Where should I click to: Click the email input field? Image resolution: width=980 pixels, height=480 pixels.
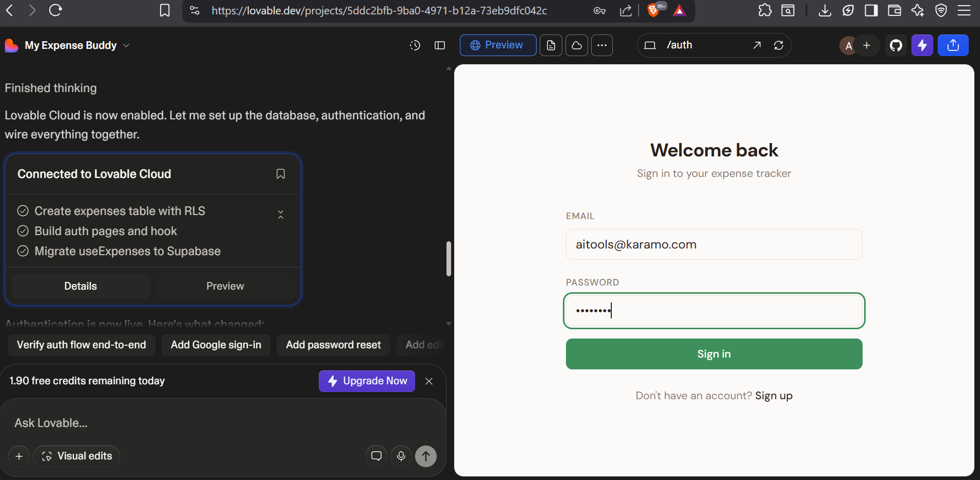714,244
